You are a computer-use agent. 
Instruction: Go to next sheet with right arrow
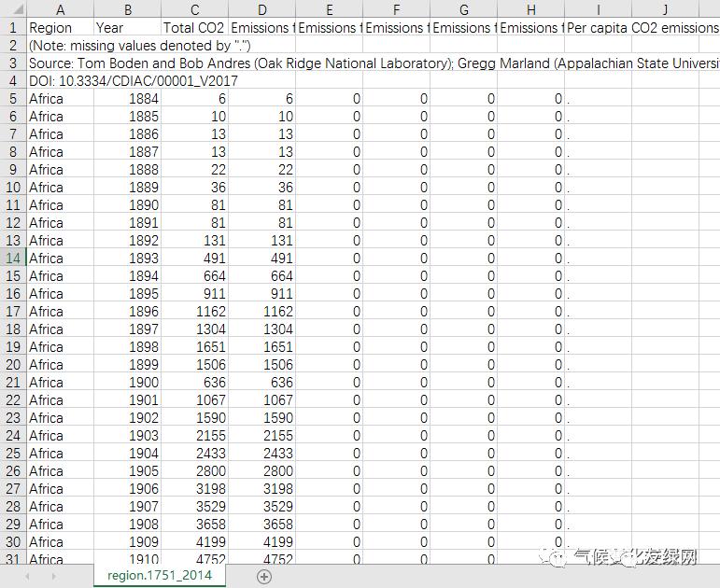click(x=54, y=577)
